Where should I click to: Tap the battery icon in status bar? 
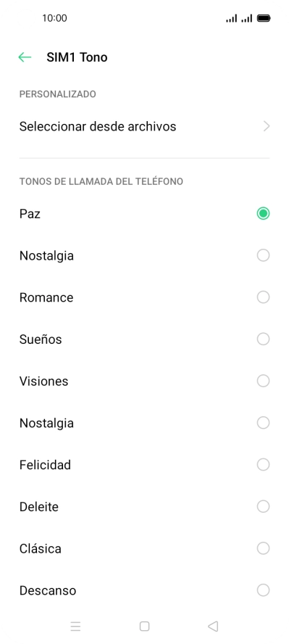click(263, 18)
